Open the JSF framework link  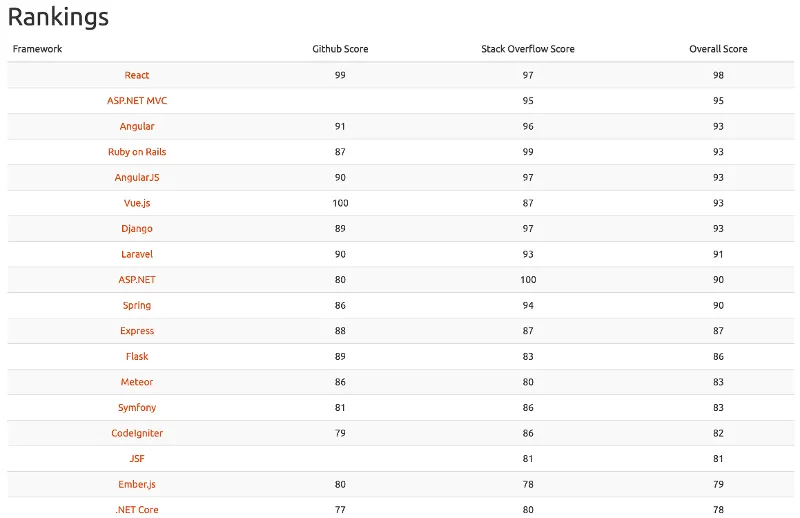(x=137, y=458)
